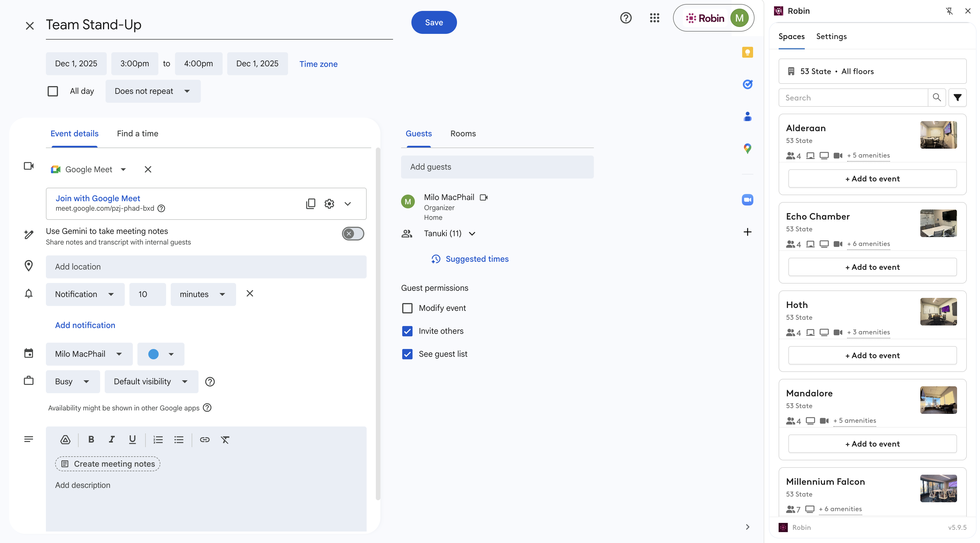980x543 pixels.
Task: Open Google Keep side panel icon
Action: [747, 52]
